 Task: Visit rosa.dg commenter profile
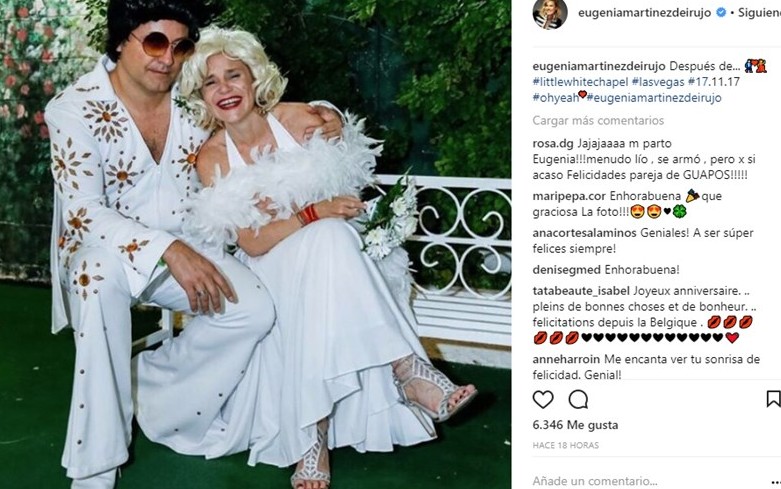(x=553, y=143)
